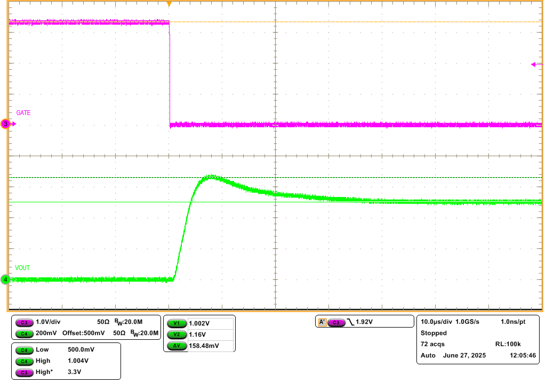Click the GATE waveform label
Screen dimensions: 546x392
[23, 113]
